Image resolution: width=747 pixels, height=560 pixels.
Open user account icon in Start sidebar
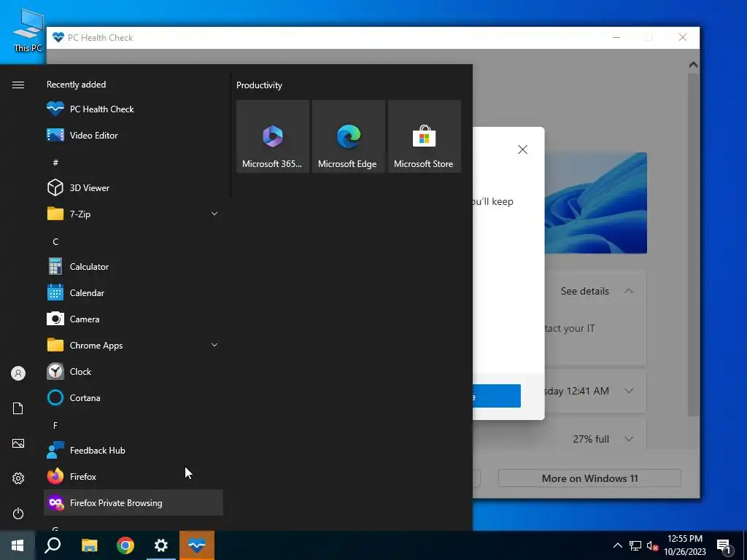(x=18, y=373)
